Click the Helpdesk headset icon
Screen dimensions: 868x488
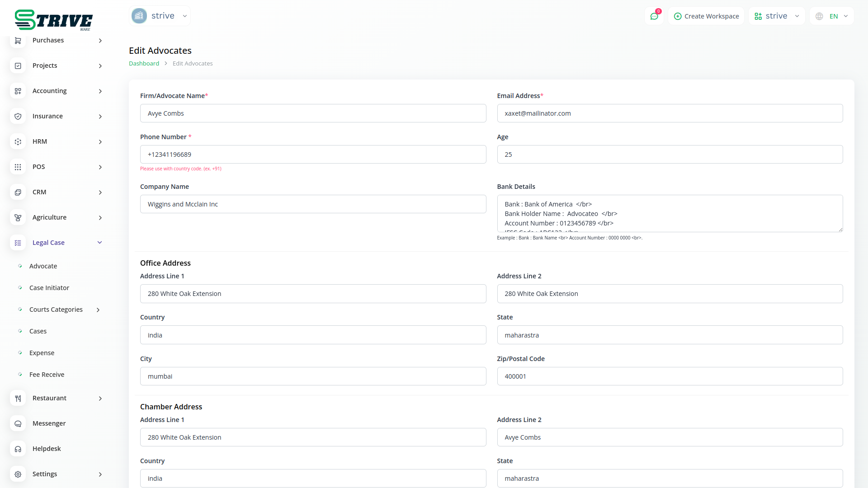click(18, 449)
